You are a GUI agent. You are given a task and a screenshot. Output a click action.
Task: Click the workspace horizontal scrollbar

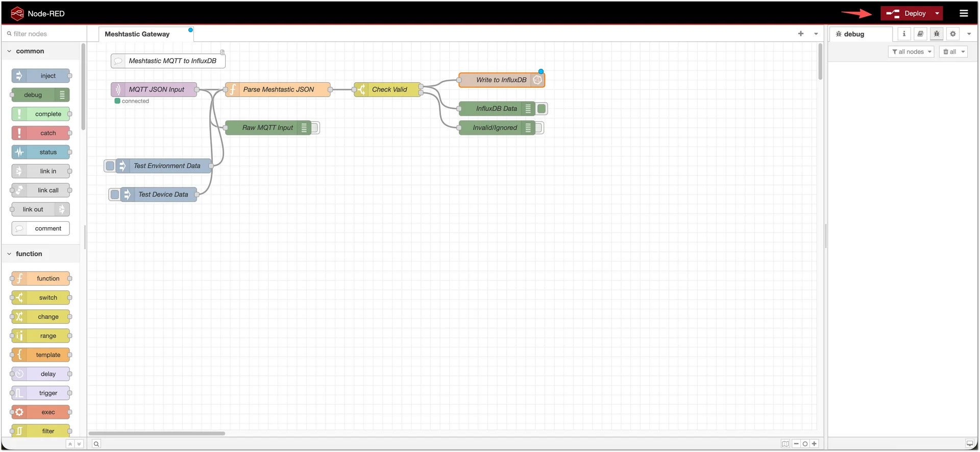pos(157,434)
